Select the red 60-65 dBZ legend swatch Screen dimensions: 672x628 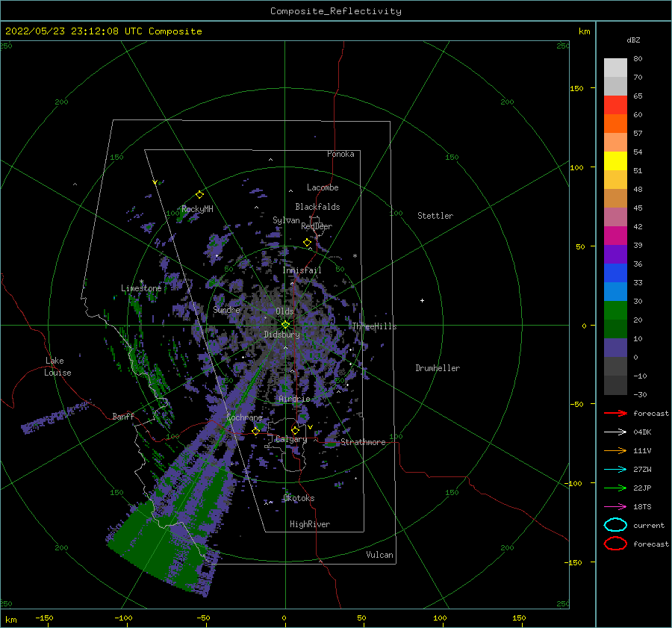click(615, 105)
